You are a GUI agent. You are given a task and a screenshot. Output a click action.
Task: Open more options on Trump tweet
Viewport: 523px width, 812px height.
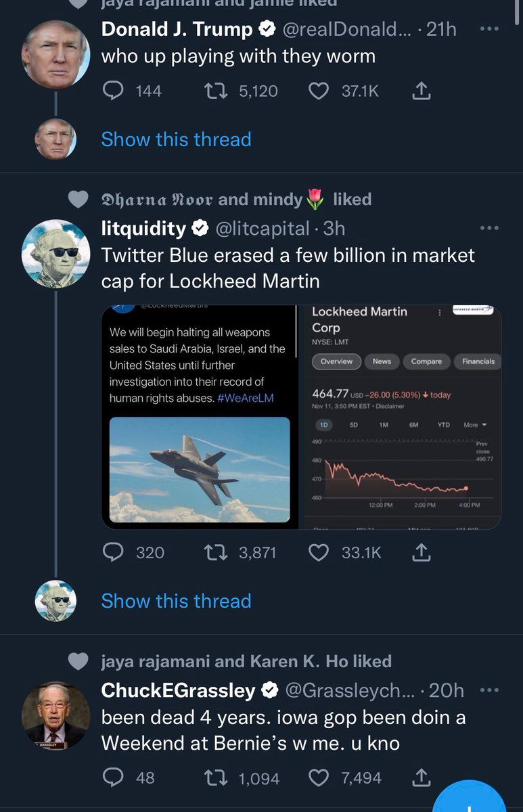click(489, 29)
